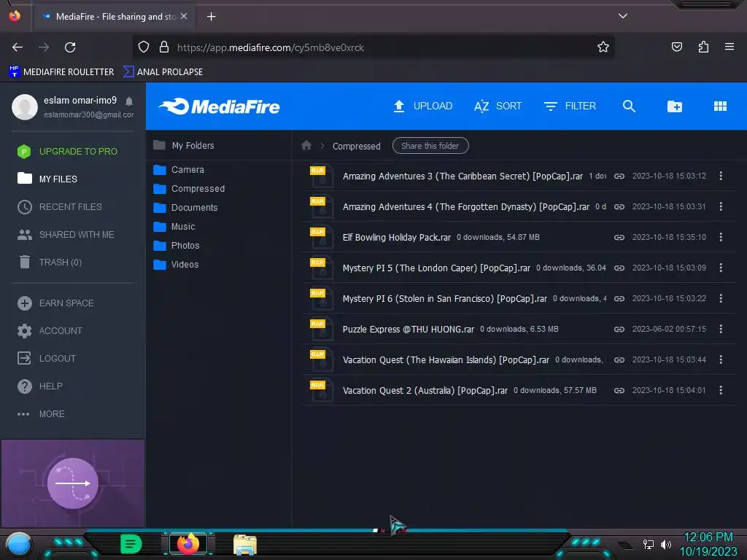The height and width of the screenshot is (560, 747).
Task: Open Account settings
Action: tap(50, 330)
